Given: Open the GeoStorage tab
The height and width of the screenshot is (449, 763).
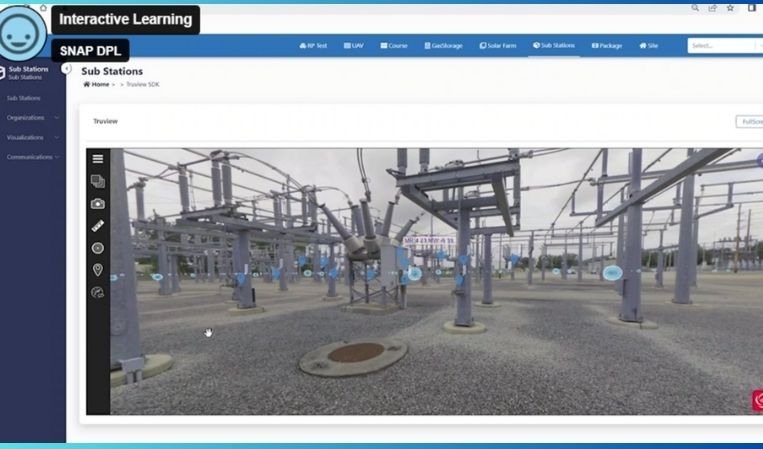Looking at the screenshot, I should [x=443, y=45].
